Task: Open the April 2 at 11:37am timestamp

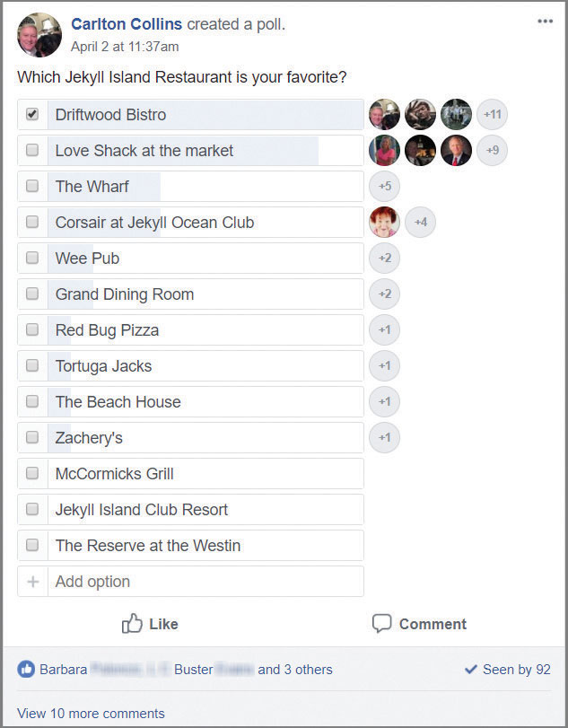Action: (x=125, y=47)
